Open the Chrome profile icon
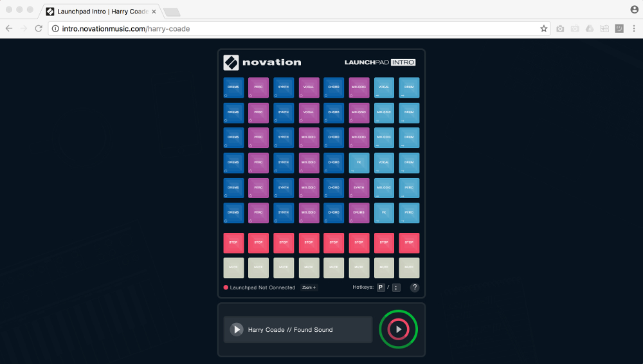643x364 pixels. point(635,10)
